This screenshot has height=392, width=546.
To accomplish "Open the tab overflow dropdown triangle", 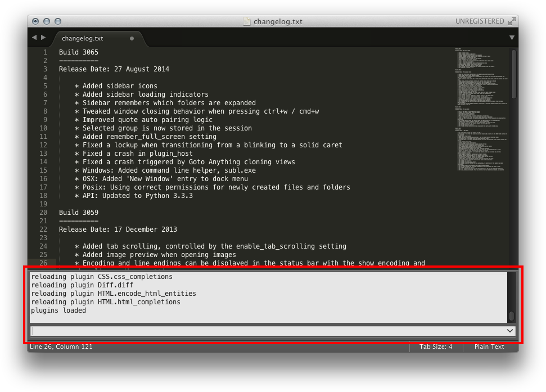I will [512, 38].
